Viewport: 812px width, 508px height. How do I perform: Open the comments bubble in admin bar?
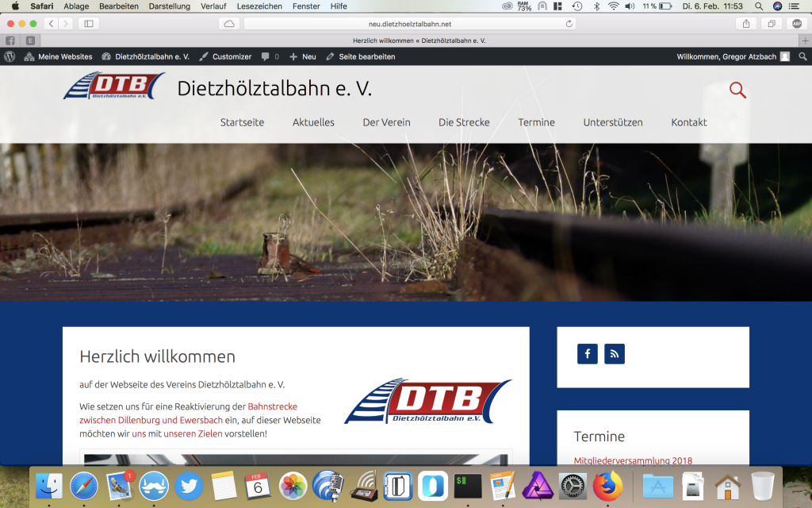270,56
